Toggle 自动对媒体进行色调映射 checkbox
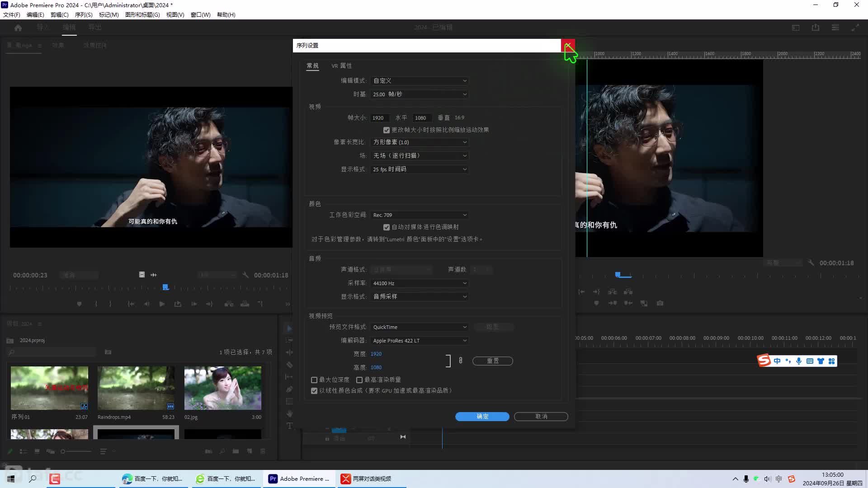 click(387, 227)
